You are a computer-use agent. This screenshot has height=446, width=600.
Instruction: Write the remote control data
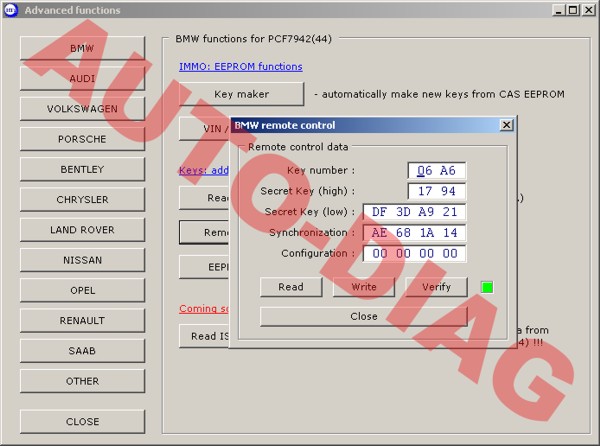tap(364, 287)
